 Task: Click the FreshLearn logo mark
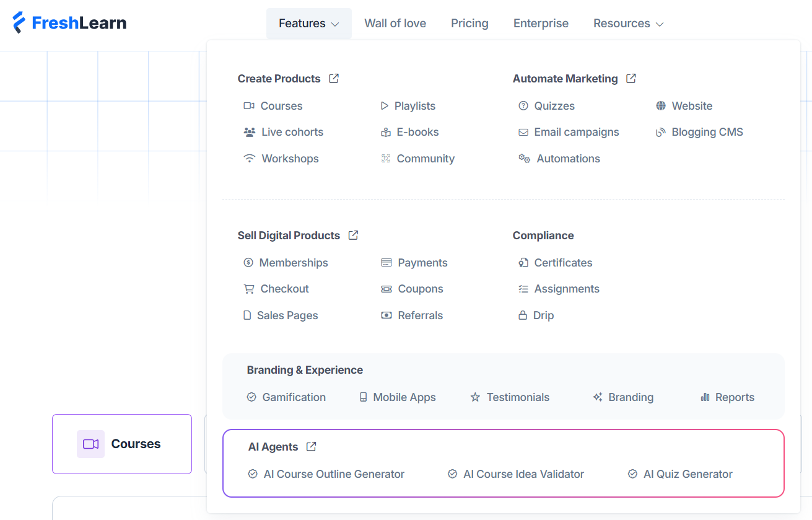click(20, 22)
